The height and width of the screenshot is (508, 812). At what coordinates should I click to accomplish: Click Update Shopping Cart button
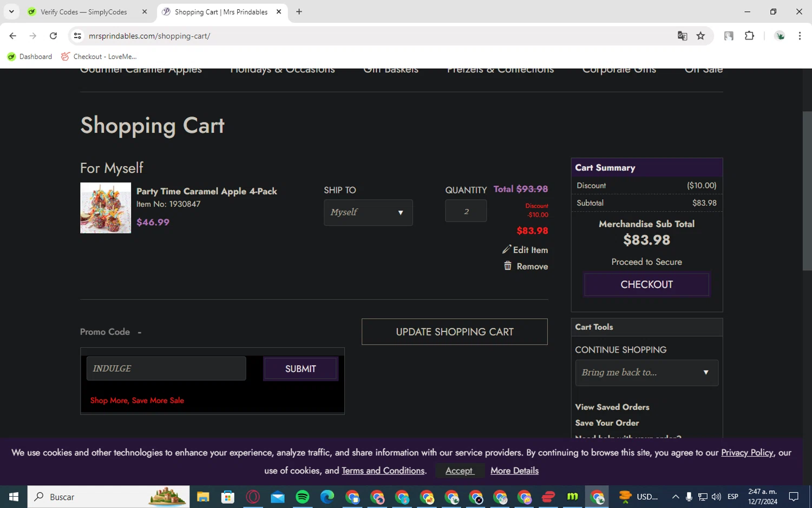[x=455, y=332]
